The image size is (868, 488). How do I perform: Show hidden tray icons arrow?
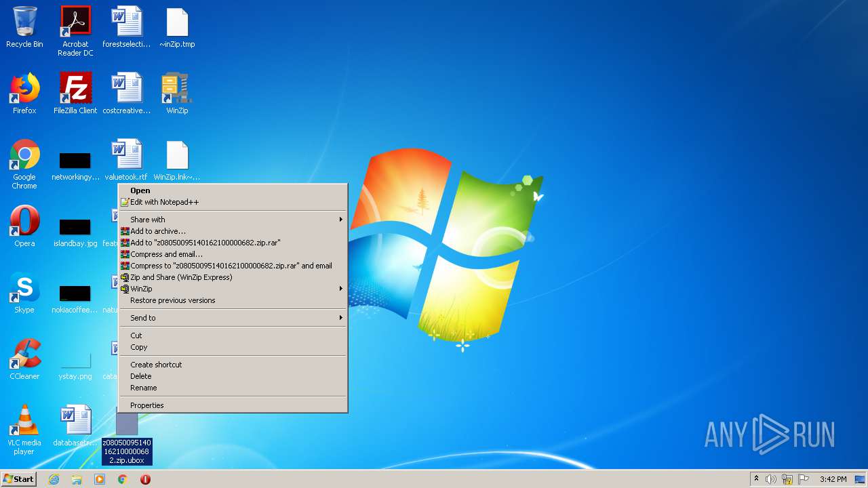[756, 479]
